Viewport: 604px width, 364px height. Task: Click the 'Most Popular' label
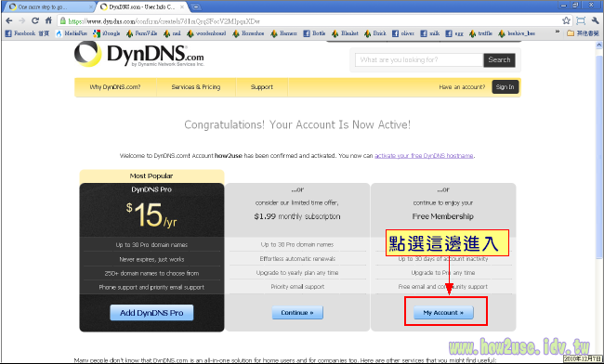pyautogui.click(x=151, y=175)
